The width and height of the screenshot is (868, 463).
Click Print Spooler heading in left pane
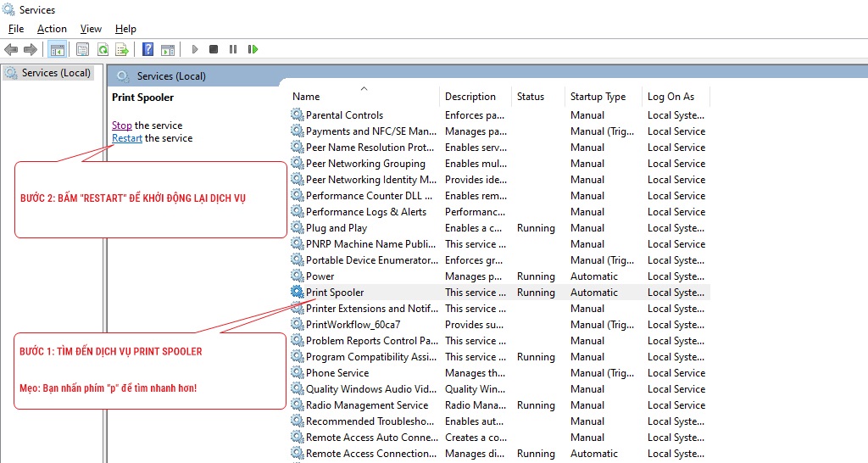142,98
